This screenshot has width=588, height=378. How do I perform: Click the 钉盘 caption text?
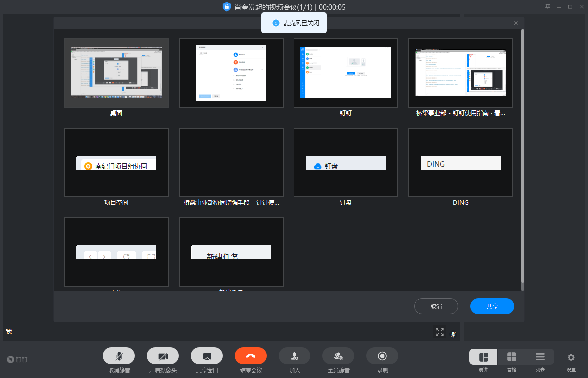pos(346,202)
